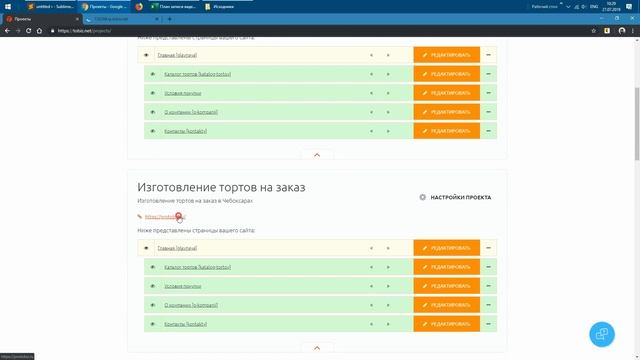Switch to the second browser tab
Screen dimensions: 640x360
[x=122, y=19]
